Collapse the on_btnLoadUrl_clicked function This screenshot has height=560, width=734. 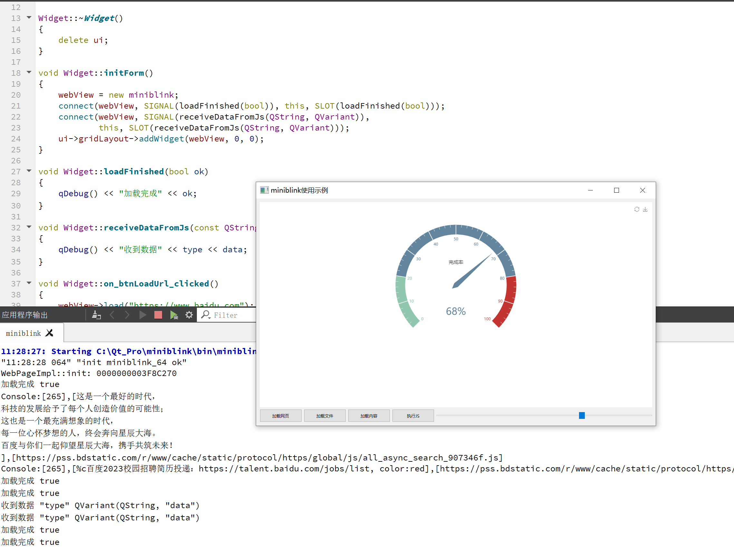(x=29, y=283)
